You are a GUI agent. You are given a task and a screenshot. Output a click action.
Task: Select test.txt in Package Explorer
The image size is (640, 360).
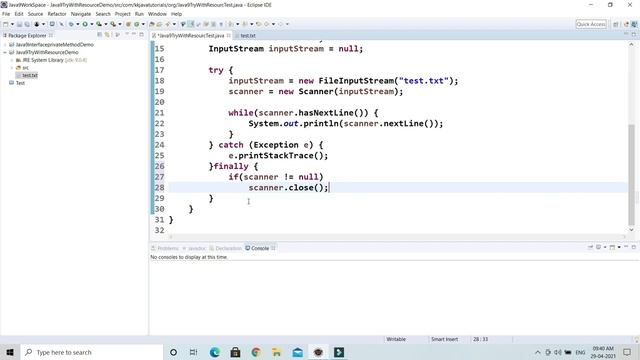tap(27, 76)
